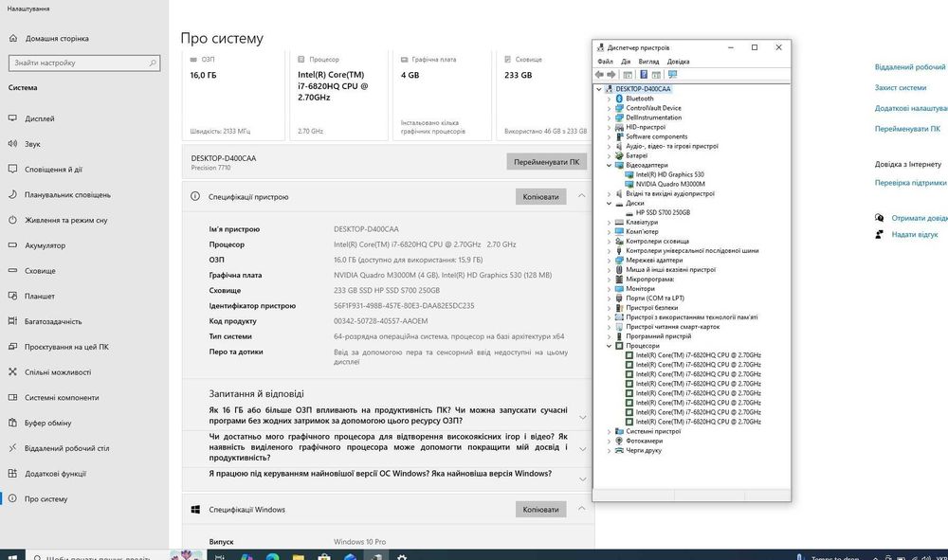This screenshot has width=948, height=560.
Task: Click Back arrow in Device Manager toolbar
Action: (x=599, y=74)
